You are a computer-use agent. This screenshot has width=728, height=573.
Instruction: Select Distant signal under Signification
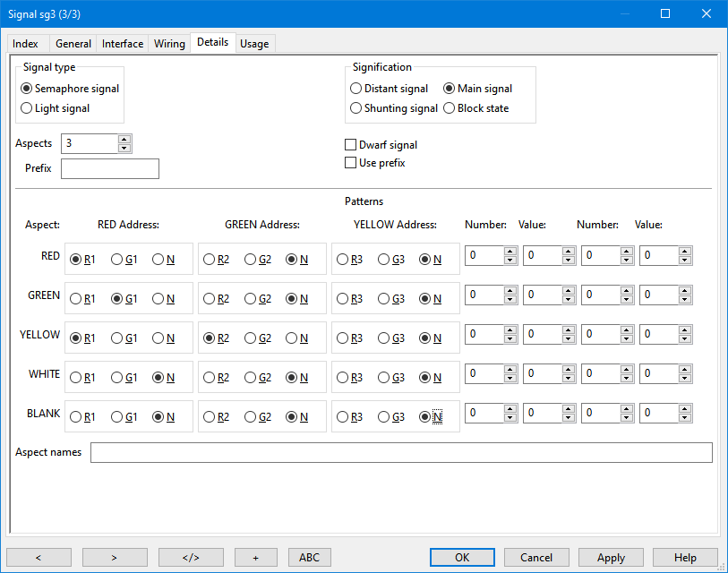pyautogui.click(x=355, y=89)
